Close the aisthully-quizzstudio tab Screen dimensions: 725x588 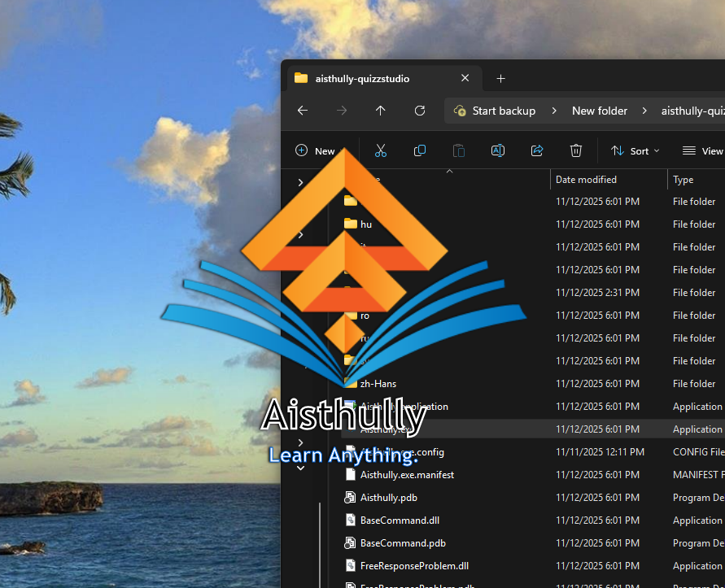465,78
